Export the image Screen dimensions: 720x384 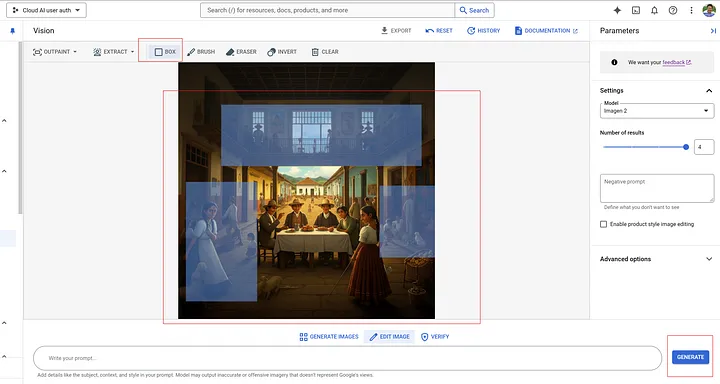396,31
